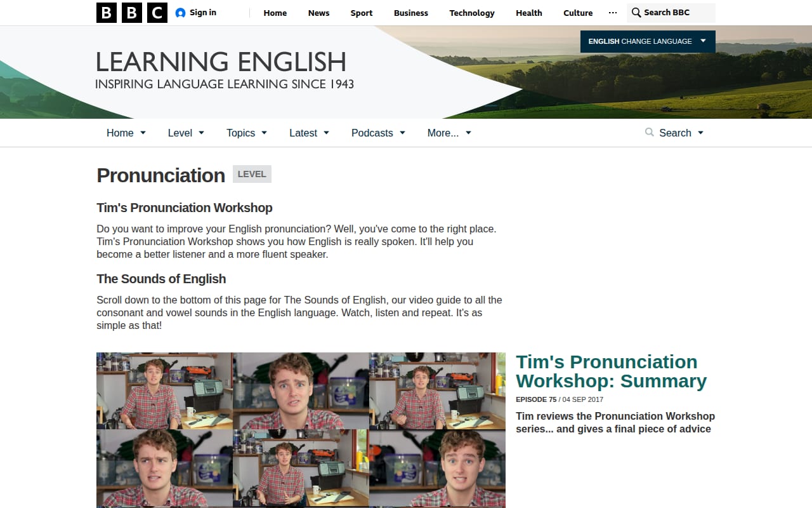Open the BBC Home link
812x508 pixels.
tap(275, 13)
